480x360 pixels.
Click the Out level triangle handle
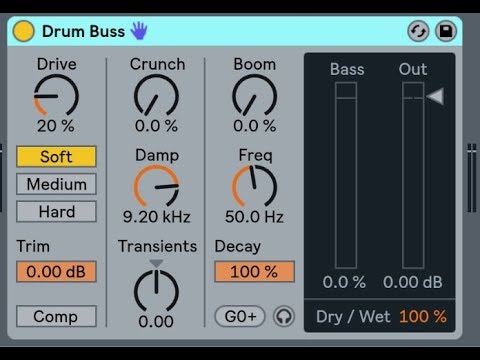[435, 97]
